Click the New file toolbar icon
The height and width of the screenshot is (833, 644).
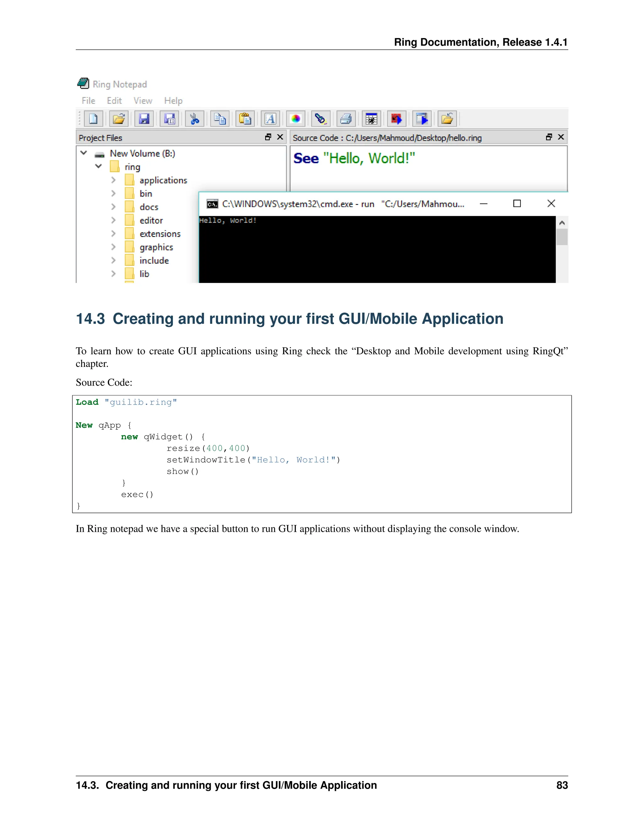point(93,119)
